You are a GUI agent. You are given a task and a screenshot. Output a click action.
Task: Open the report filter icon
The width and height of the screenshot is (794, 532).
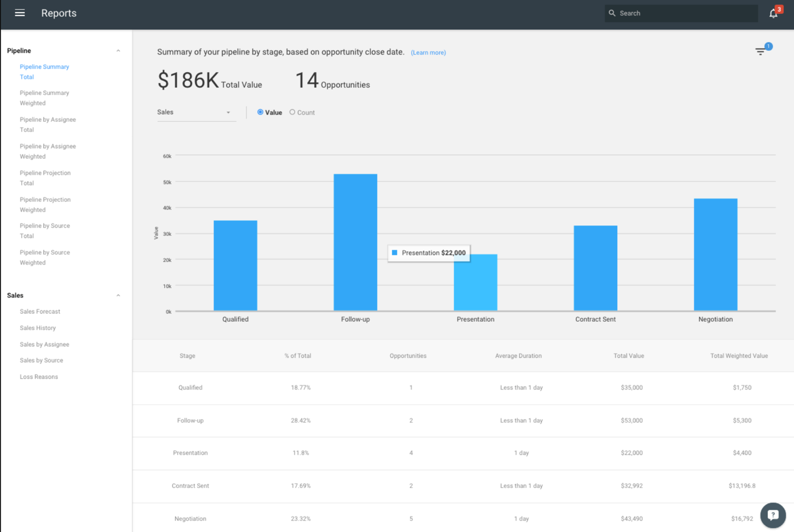tap(761, 51)
